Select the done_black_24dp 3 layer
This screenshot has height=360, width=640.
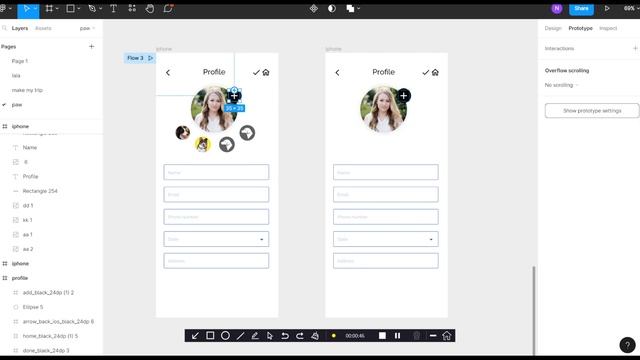pos(46,351)
